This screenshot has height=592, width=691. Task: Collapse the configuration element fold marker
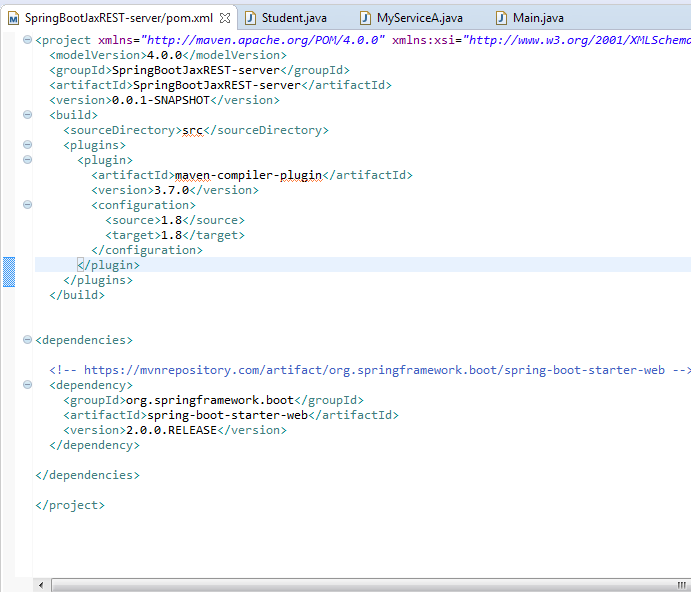(x=27, y=205)
